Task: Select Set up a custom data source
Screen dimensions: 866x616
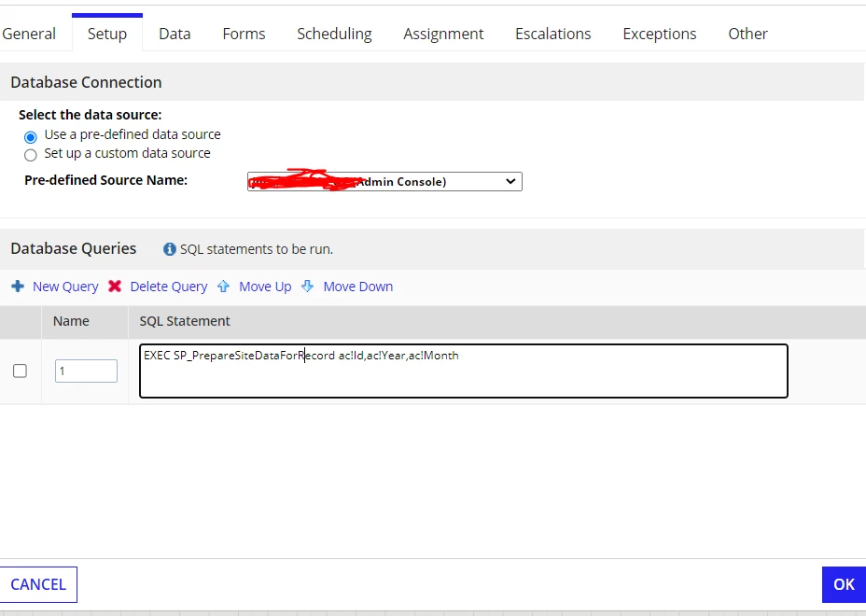Action: (31, 155)
